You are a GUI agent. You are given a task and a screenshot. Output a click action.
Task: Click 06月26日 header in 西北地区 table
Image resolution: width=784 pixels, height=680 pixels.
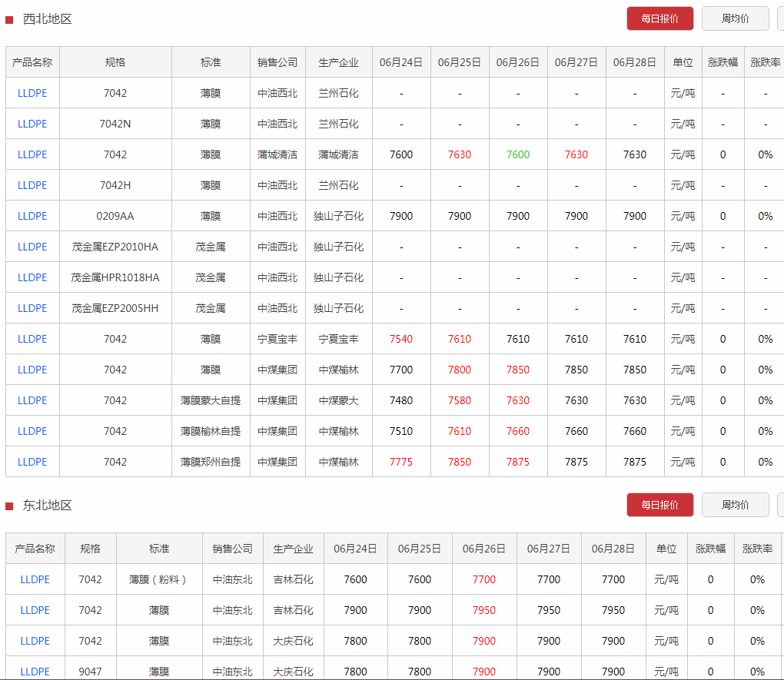click(x=518, y=62)
